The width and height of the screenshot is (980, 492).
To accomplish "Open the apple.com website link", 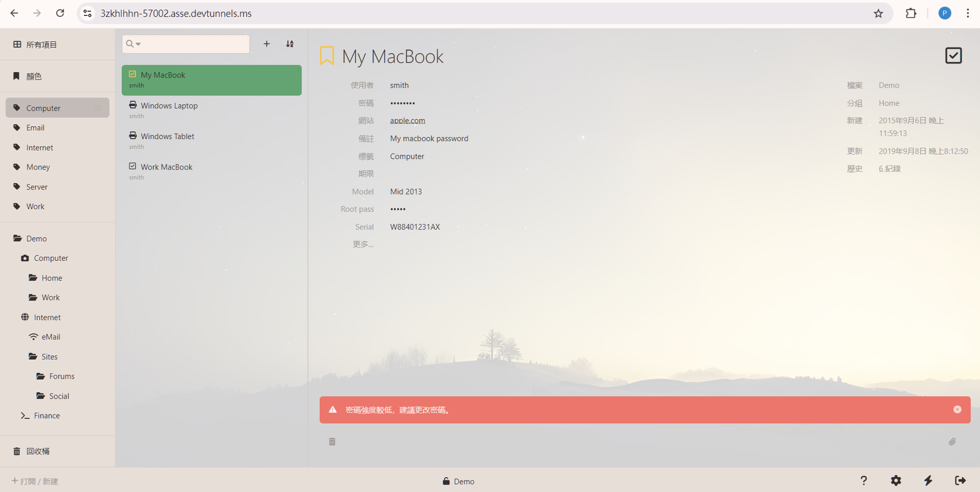I will [x=408, y=120].
